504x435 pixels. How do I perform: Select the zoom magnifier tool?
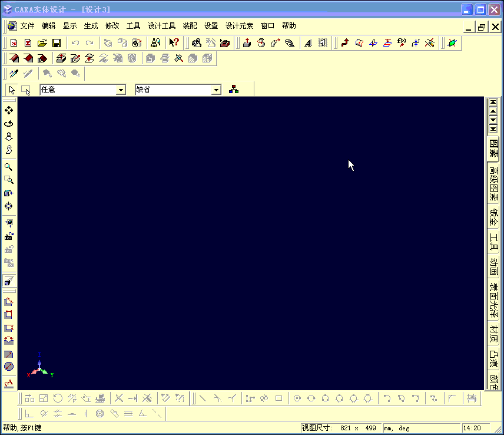tap(9, 167)
